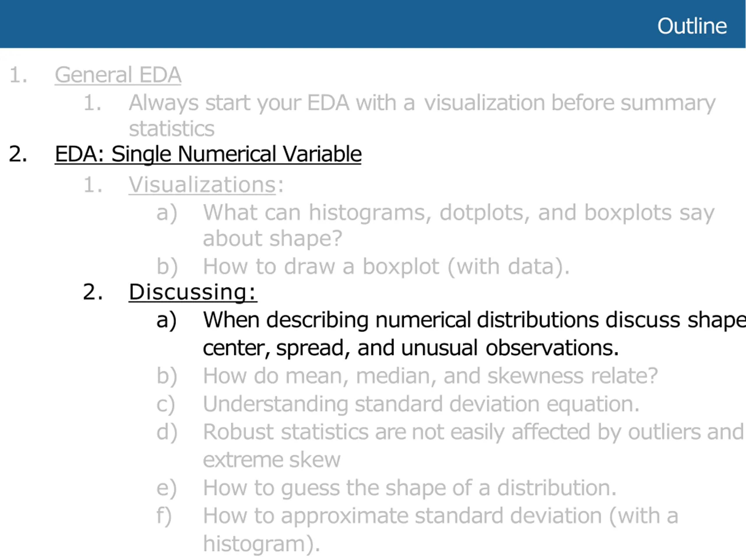Screen dimensions: 746x560
Task: Click the blue header bar
Action: (x=372, y=24)
